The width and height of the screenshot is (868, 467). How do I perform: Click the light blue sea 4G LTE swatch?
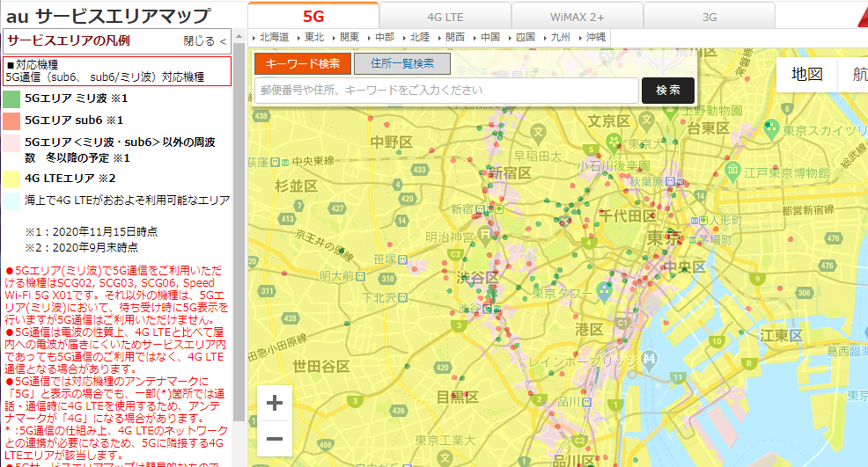(x=11, y=201)
